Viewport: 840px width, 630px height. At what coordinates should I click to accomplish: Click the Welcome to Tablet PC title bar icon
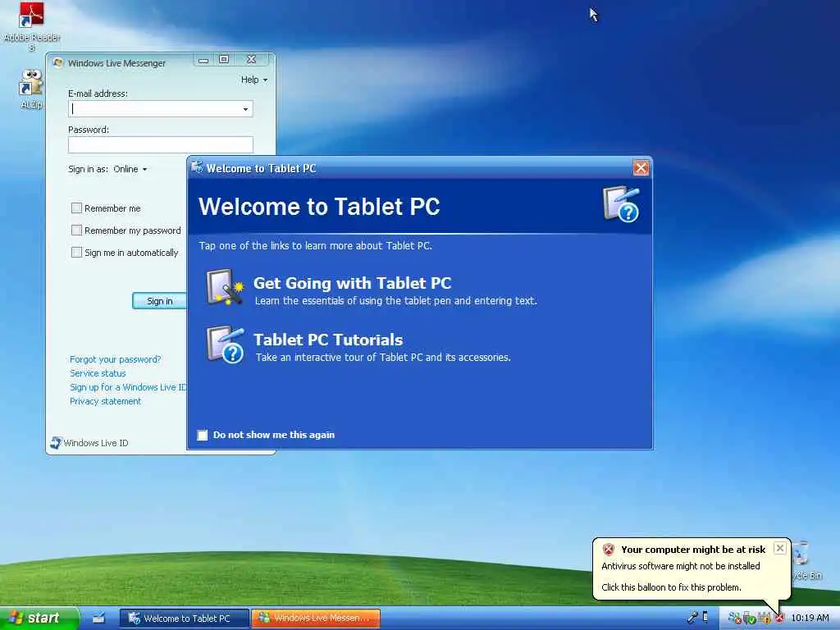[x=197, y=167]
